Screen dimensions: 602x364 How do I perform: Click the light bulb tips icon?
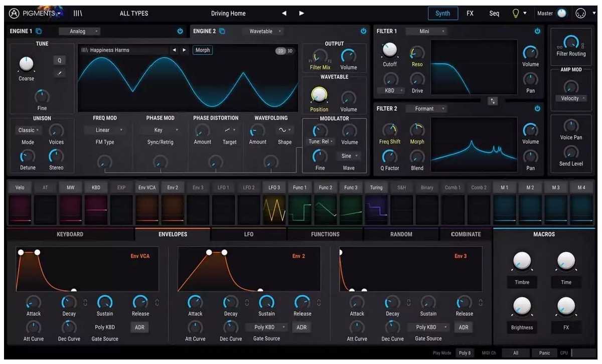[x=515, y=14]
